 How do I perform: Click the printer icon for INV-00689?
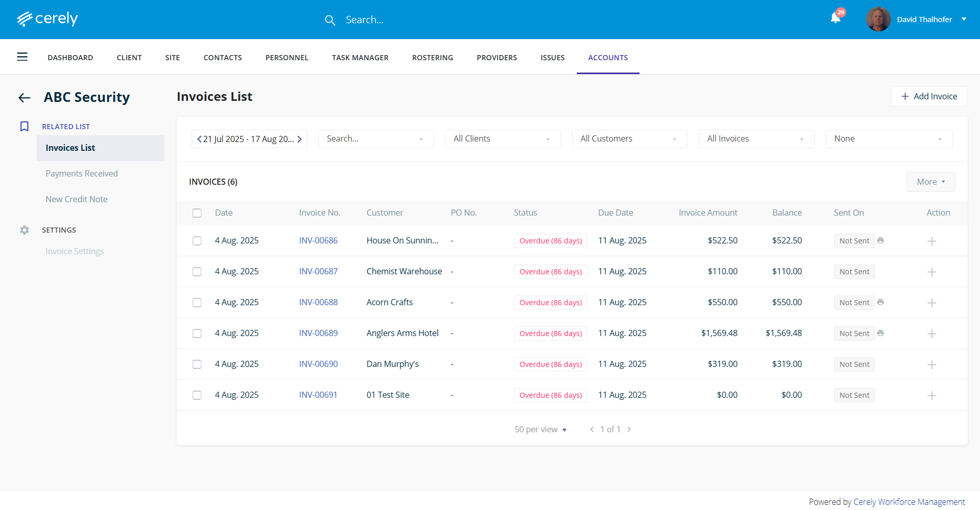coord(881,333)
